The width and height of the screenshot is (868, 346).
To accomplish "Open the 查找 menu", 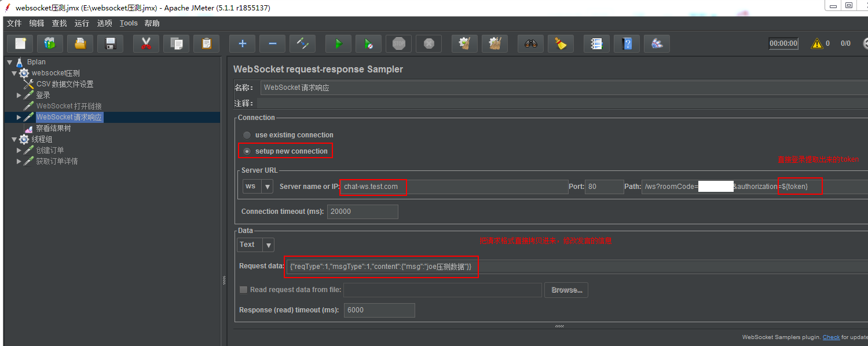I will click(x=59, y=23).
